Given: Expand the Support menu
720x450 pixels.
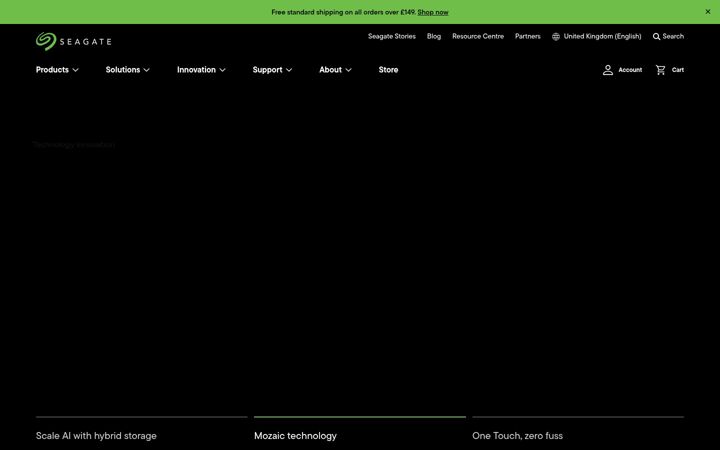Looking at the screenshot, I should point(272,70).
